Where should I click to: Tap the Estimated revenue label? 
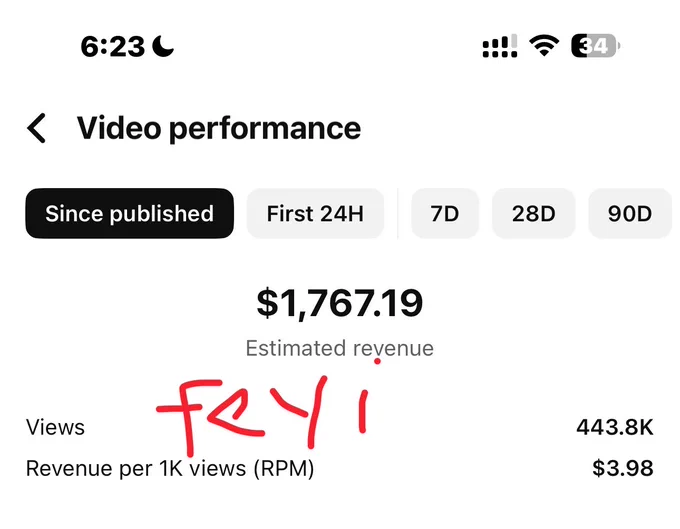(x=340, y=348)
